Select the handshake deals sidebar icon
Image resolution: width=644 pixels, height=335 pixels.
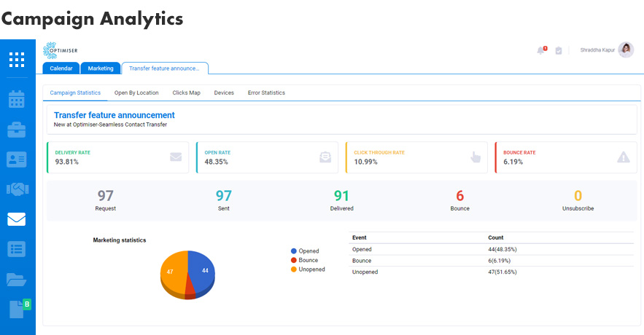(x=17, y=189)
